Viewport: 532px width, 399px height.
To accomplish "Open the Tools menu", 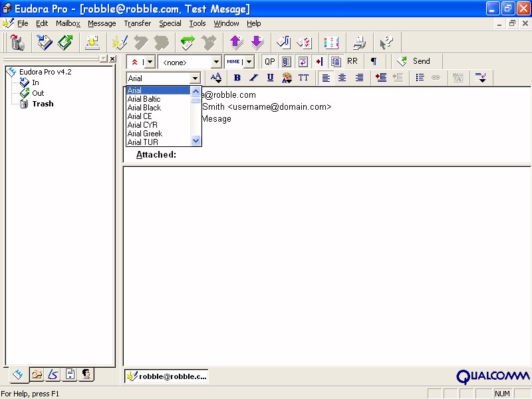I will pos(198,23).
